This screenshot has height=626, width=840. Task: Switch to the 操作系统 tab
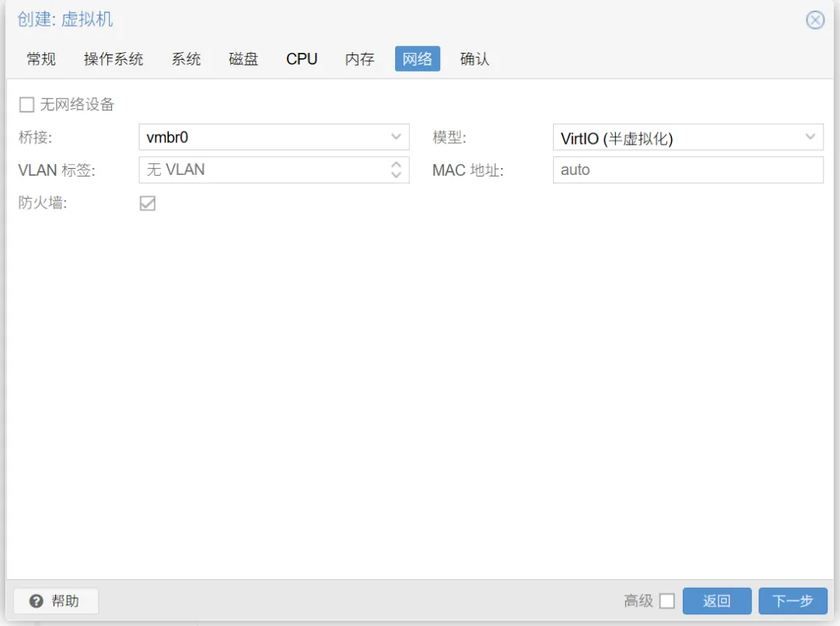coord(114,59)
